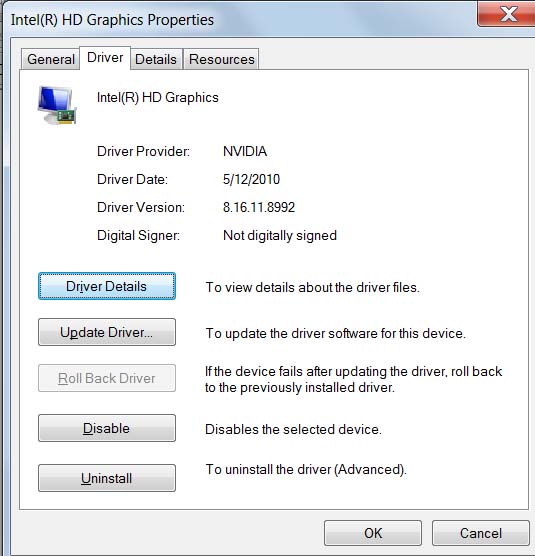Click 'To uninstall the driver (Advanced).' text
535x556 pixels.
[x=306, y=469]
